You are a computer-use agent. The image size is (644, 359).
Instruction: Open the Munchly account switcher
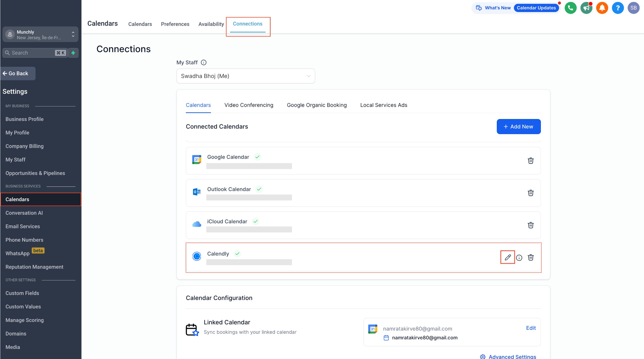coord(40,34)
